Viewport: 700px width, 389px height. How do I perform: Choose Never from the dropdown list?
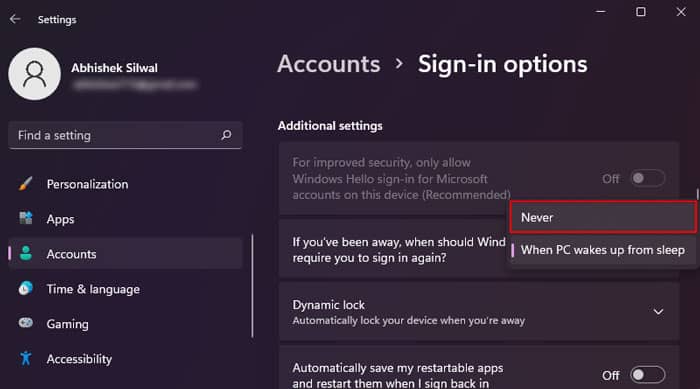click(x=603, y=217)
